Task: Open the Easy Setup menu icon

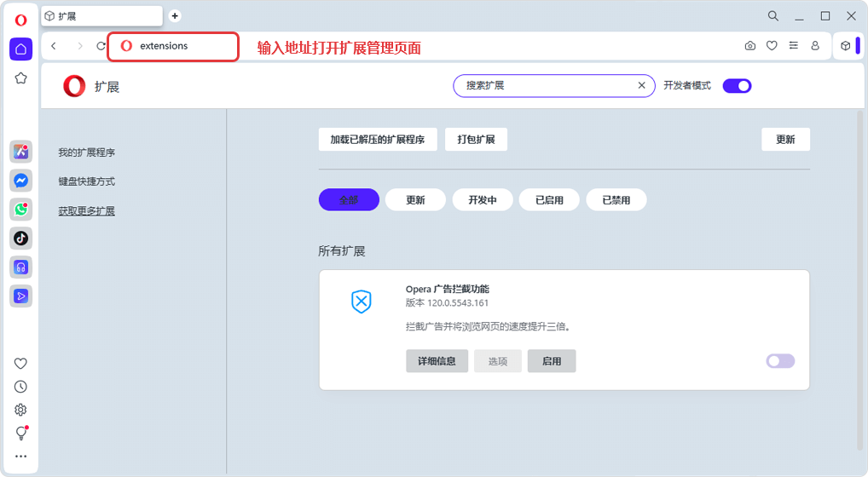Action: pos(793,46)
